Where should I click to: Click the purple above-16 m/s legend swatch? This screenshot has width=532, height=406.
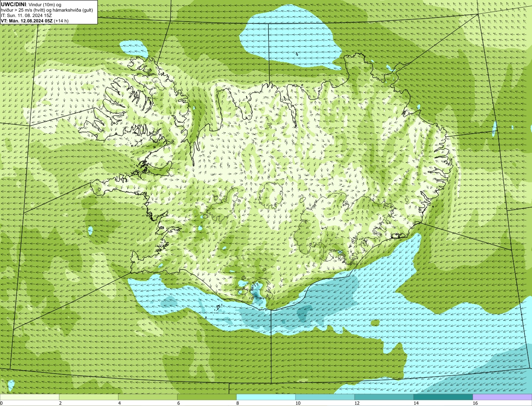(x=502, y=397)
